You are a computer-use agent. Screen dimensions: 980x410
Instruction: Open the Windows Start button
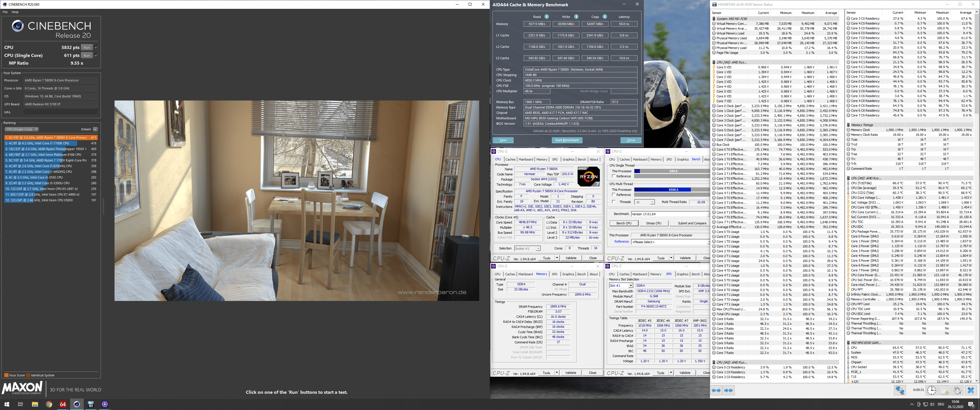click(x=7, y=404)
